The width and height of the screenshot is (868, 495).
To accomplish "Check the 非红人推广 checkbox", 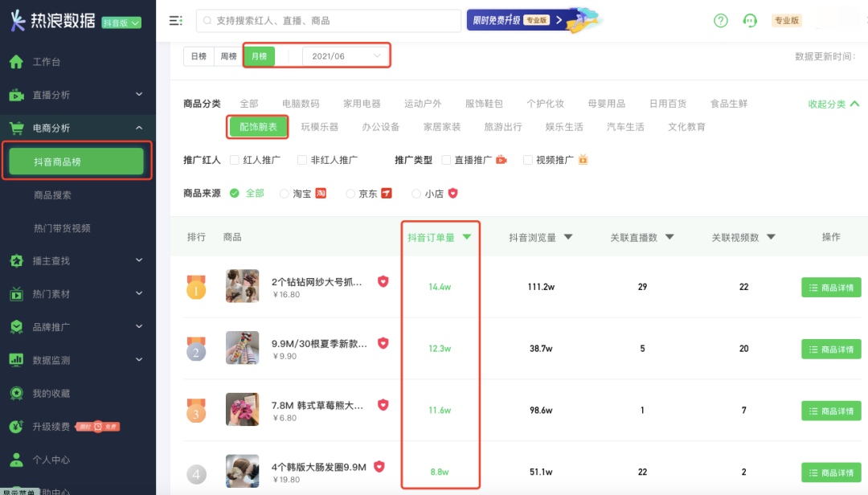I will point(301,160).
